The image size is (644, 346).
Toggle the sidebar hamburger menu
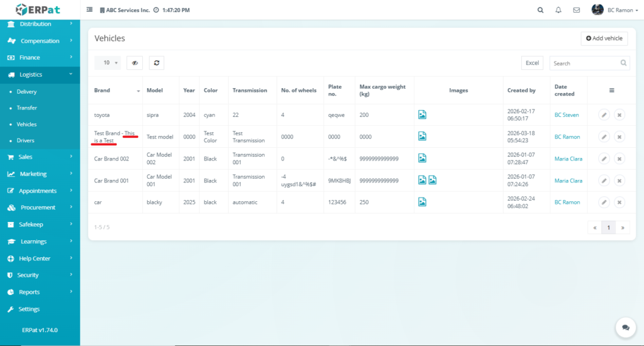tap(89, 10)
